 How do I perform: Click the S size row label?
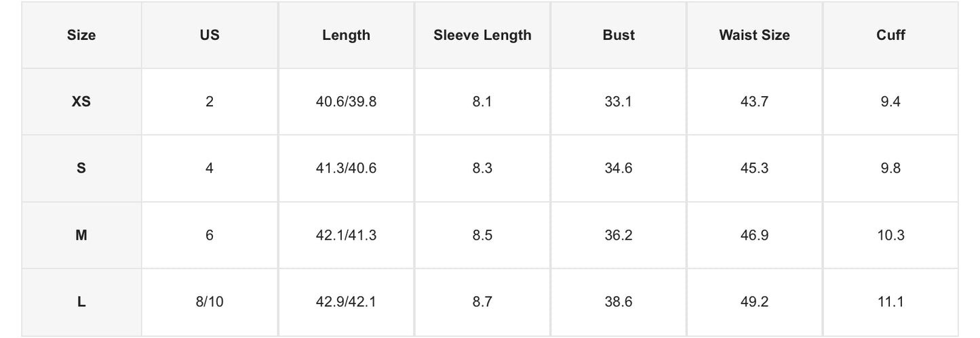point(81,169)
